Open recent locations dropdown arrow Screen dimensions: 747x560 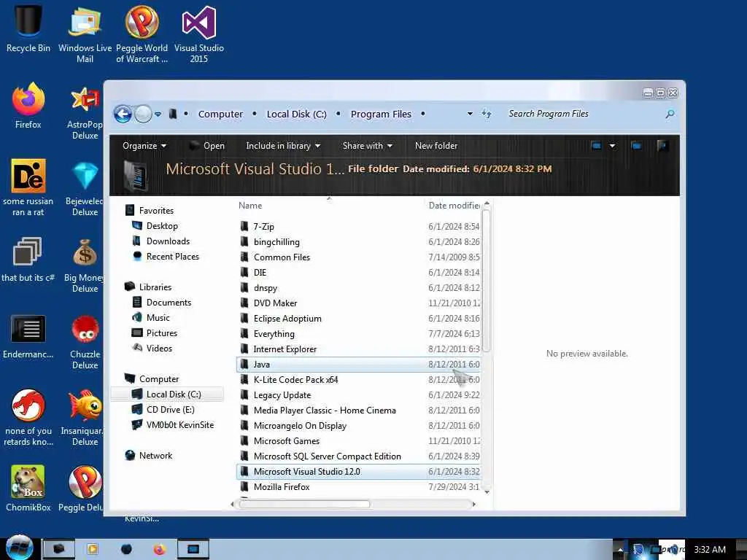tap(158, 114)
